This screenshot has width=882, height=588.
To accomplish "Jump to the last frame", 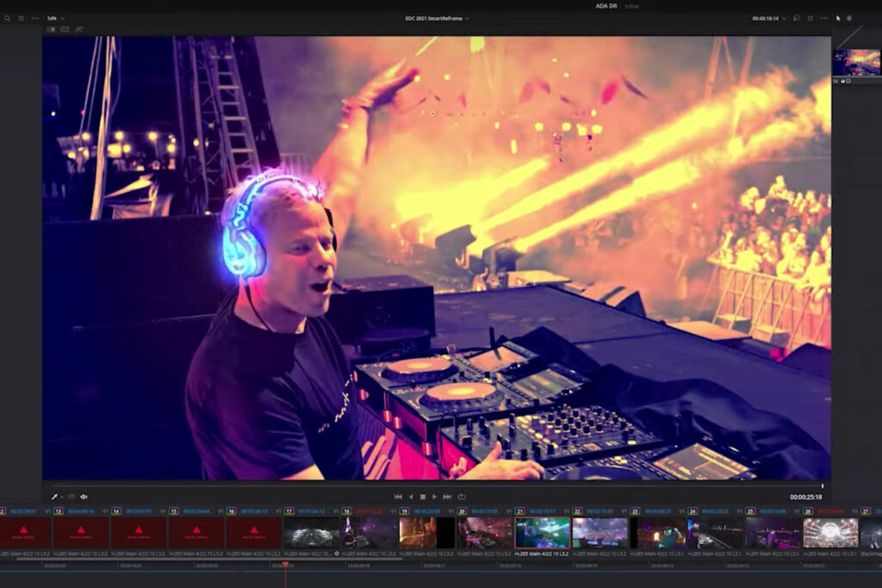I will pos(447,497).
